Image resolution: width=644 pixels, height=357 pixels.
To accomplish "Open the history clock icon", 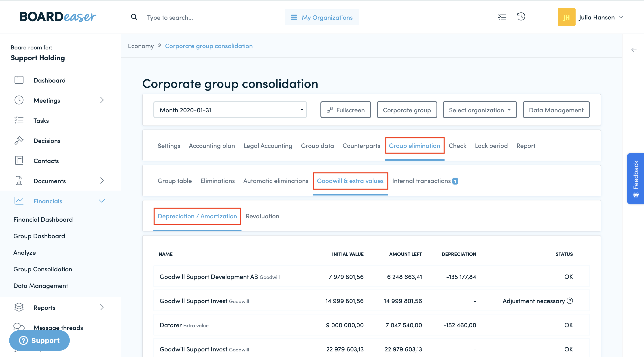I will [521, 17].
